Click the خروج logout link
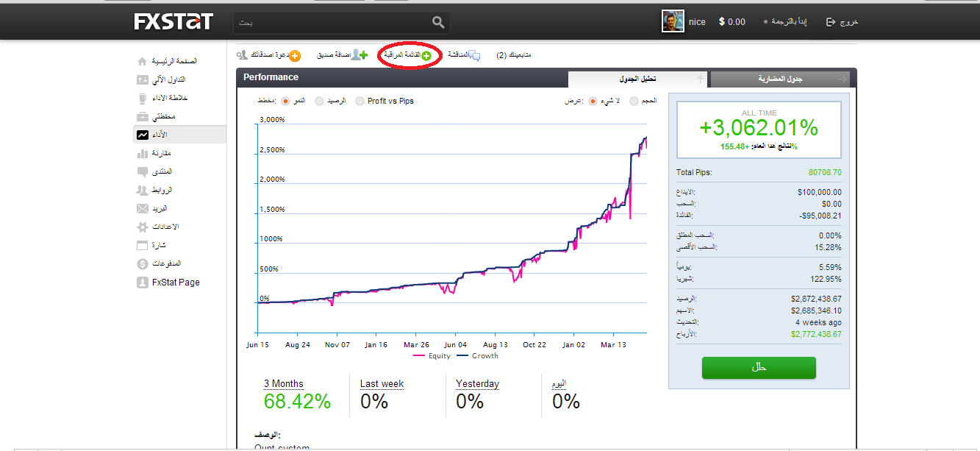This screenshot has height=451, width=980. tap(843, 22)
